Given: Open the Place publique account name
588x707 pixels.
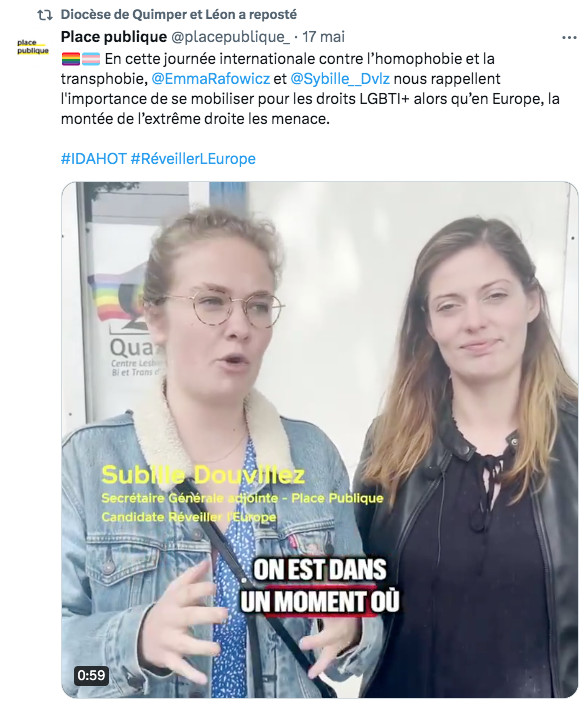Looking at the screenshot, I should (x=114, y=37).
